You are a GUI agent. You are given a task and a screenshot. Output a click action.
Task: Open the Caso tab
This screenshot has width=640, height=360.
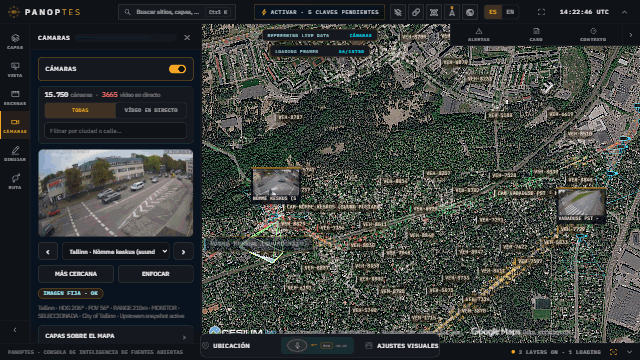(x=536, y=35)
